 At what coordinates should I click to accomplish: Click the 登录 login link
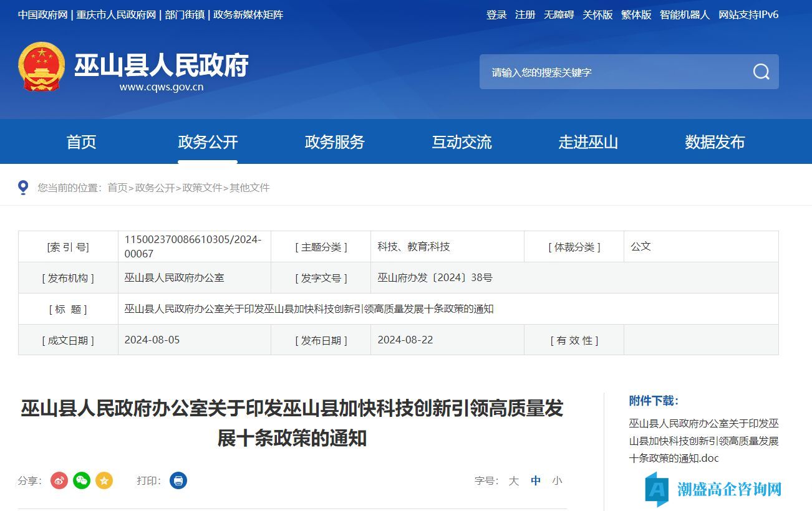click(496, 15)
